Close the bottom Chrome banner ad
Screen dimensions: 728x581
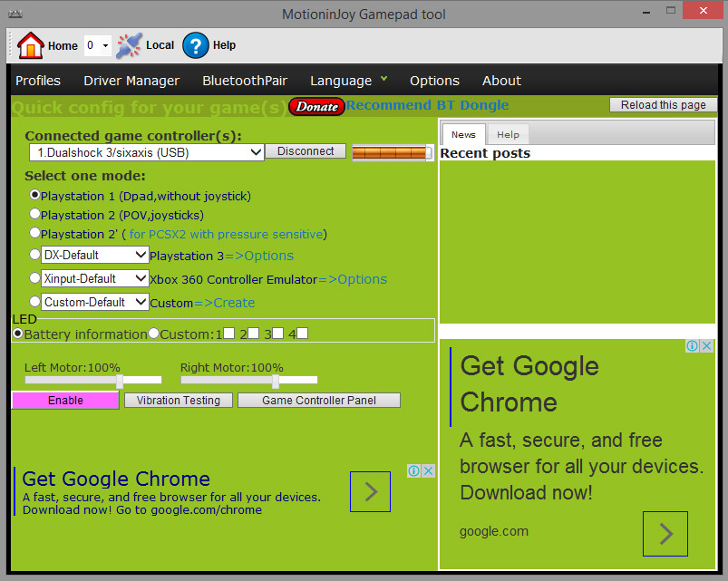point(429,471)
